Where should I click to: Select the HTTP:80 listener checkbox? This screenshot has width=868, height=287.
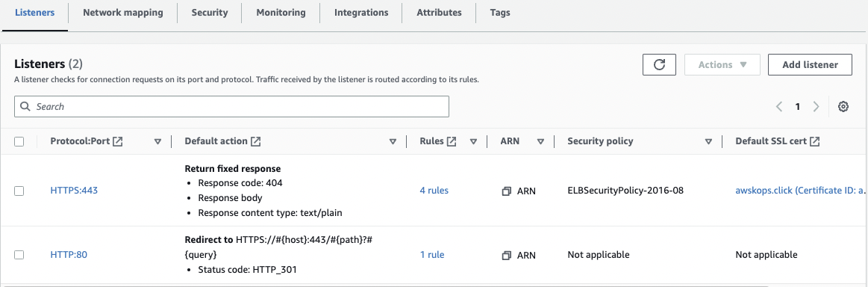coord(19,255)
